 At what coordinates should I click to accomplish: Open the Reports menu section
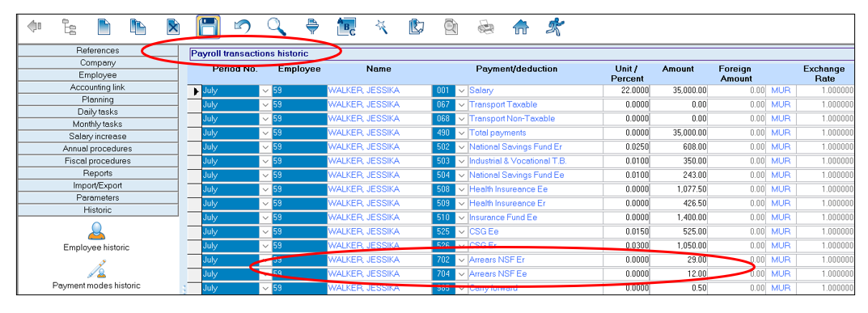[97, 173]
